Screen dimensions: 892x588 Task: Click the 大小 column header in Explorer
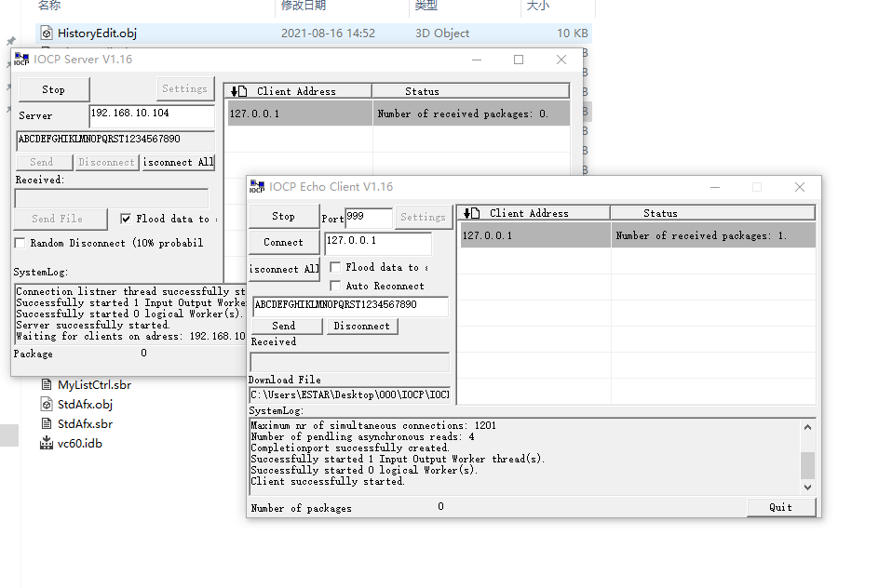[x=537, y=6]
